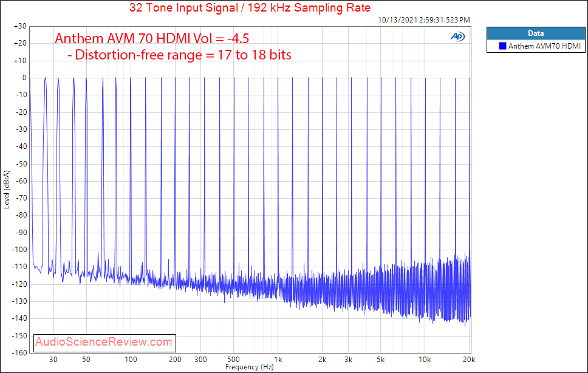Click the timestamp 10/13/2021 2:59:31.523 PM
This screenshot has height=373, width=588.
point(424,20)
